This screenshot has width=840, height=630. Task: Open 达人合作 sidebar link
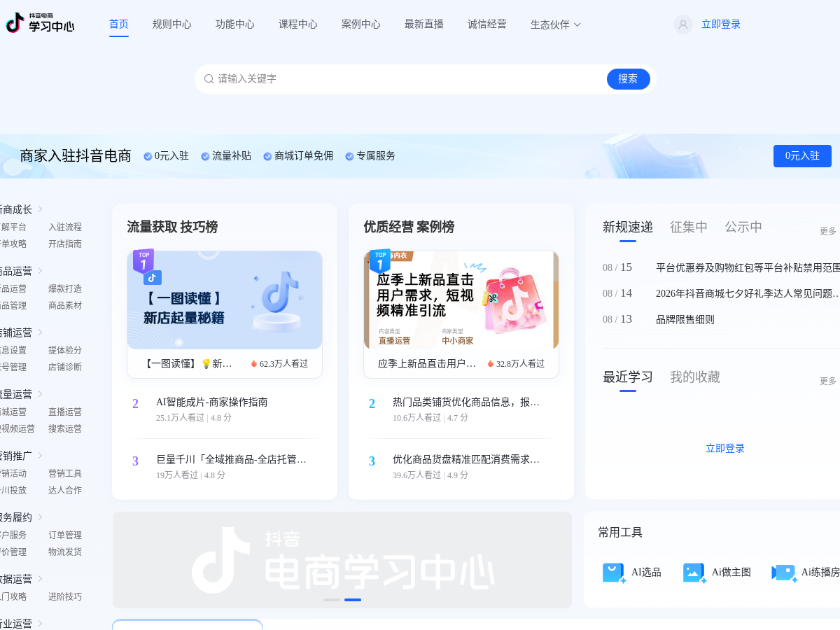point(65,491)
